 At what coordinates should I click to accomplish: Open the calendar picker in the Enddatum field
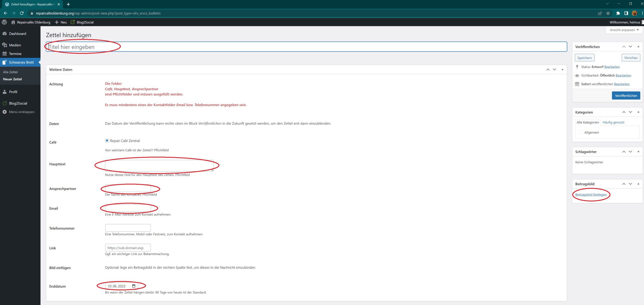pyautogui.click(x=134, y=286)
